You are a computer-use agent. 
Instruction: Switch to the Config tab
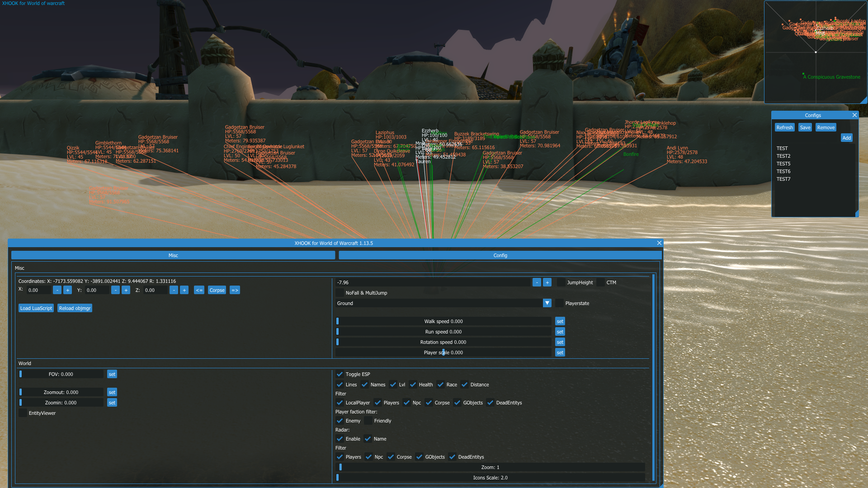coord(500,255)
